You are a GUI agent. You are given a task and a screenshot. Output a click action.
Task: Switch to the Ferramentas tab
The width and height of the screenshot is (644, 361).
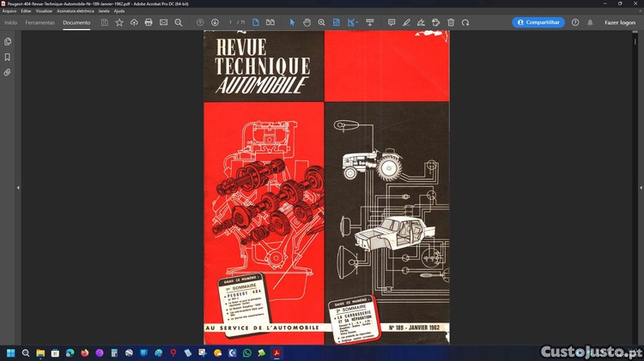tap(39, 22)
